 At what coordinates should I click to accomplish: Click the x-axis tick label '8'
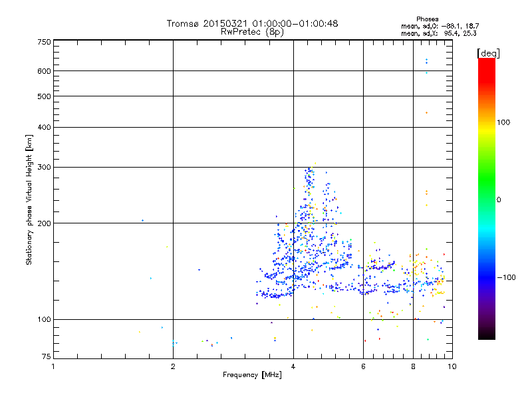coord(413,366)
